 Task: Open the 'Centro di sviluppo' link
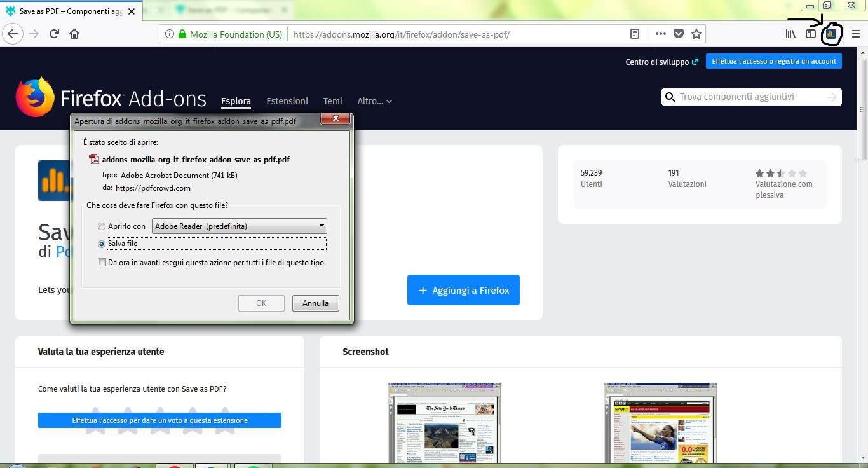[662, 62]
